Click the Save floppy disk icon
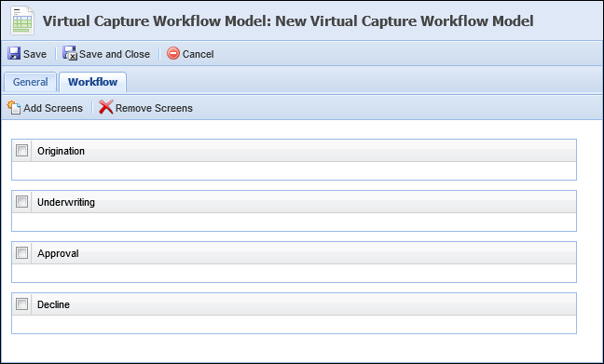 pos(14,53)
